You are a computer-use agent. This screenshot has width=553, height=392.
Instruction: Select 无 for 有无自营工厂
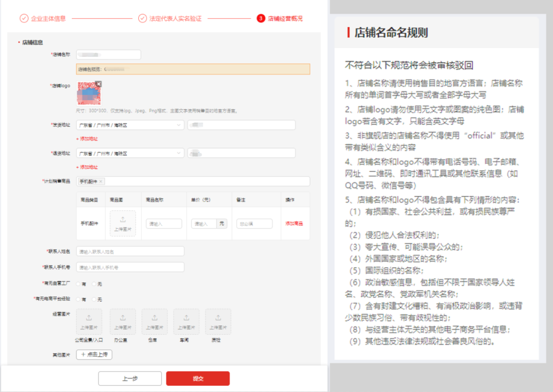tap(93, 283)
